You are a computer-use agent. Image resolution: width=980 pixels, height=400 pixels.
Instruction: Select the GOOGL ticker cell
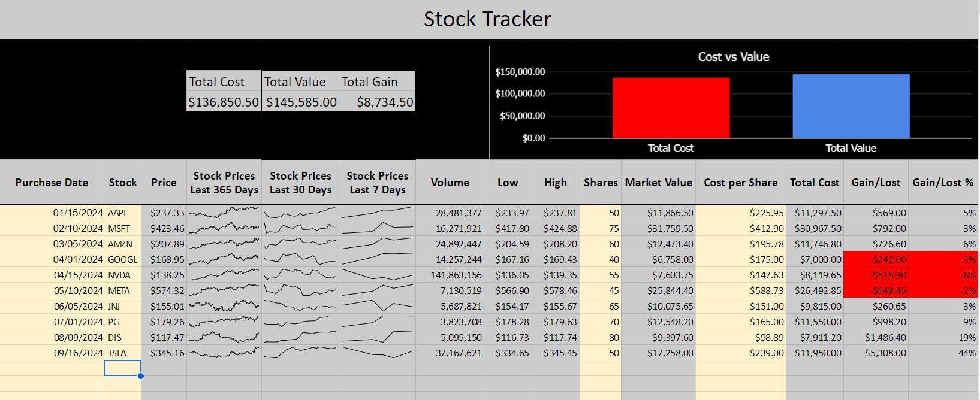[123, 259]
